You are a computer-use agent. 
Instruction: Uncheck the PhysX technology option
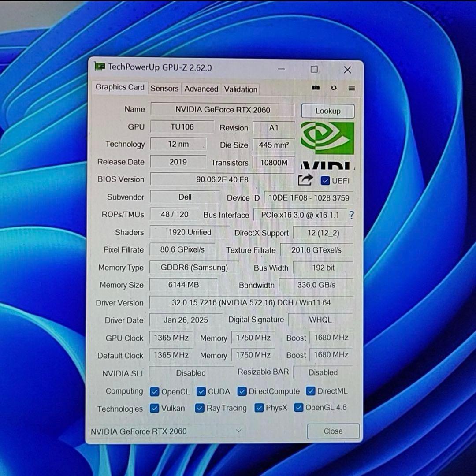259,408
